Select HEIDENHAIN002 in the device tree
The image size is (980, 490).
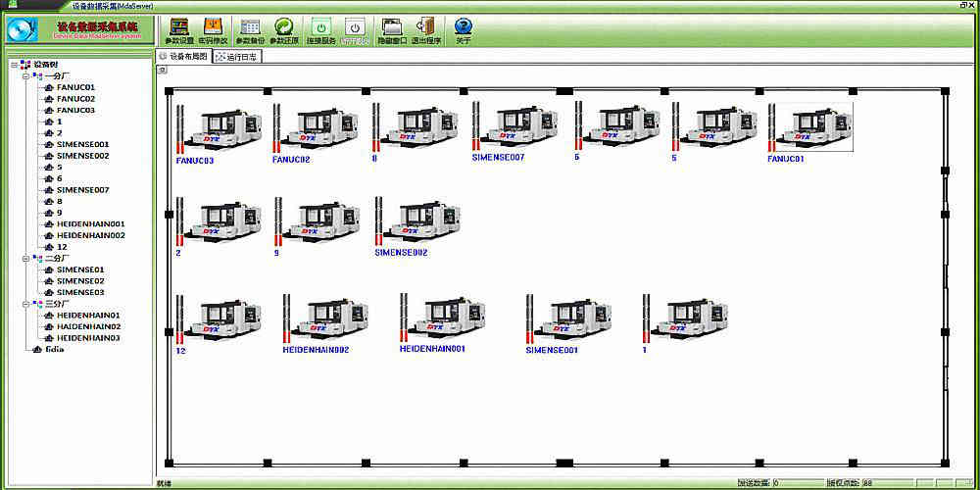(90, 235)
